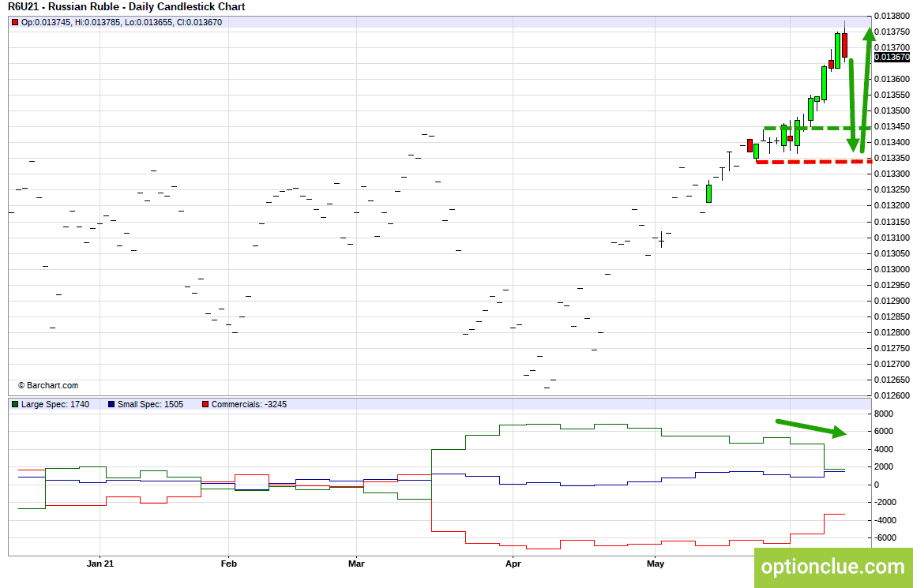This screenshot has height=588, width=913.
Task: Click the green arrow in the COT panel
Action: [811, 428]
